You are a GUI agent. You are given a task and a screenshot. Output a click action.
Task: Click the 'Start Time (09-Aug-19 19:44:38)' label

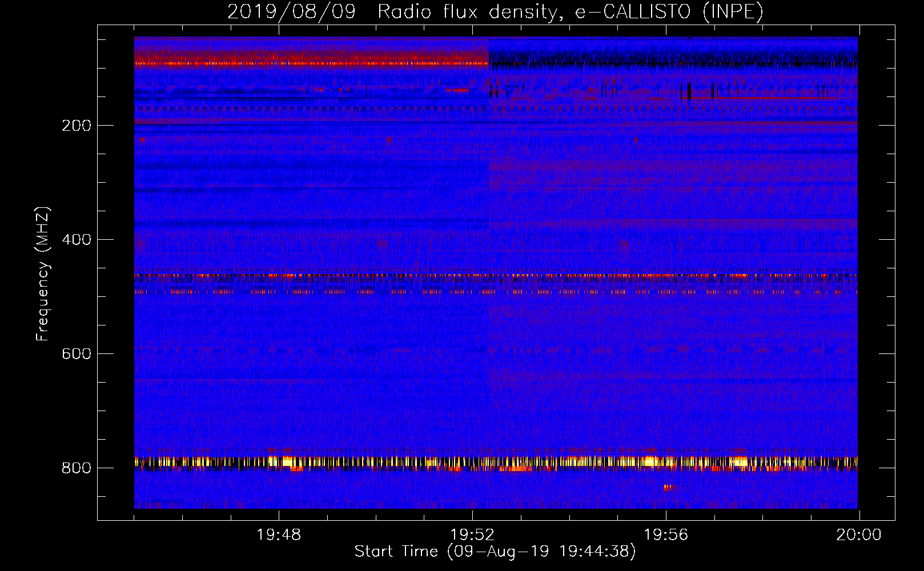click(x=495, y=552)
